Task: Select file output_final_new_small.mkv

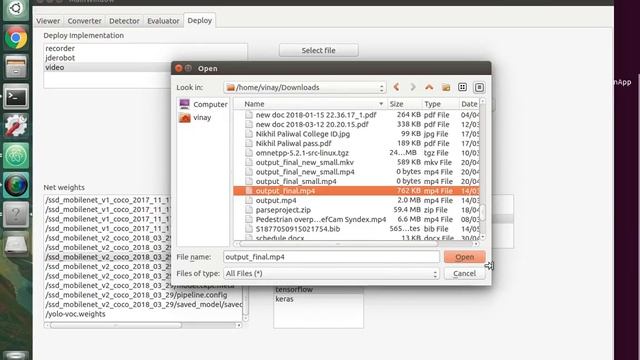Action: click(x=356, y=162)
